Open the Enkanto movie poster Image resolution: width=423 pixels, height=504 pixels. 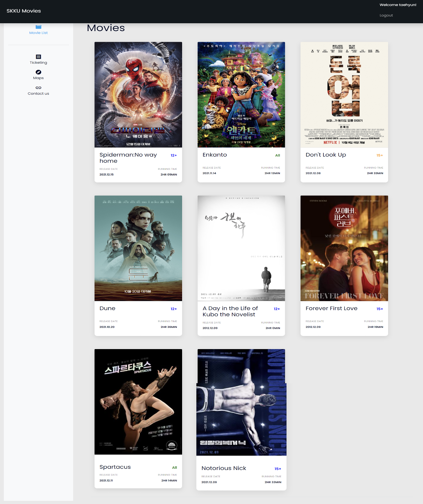tap(241, 95)
